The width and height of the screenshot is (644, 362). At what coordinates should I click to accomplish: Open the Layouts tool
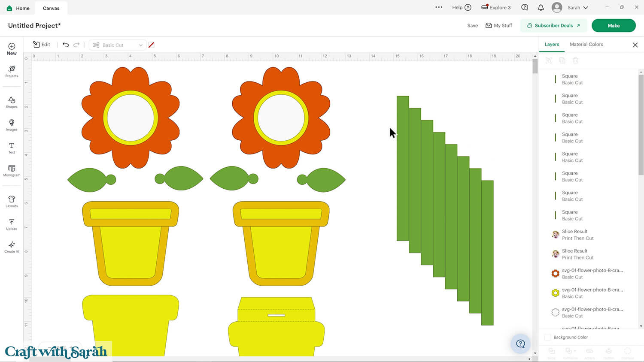(12, 201)
